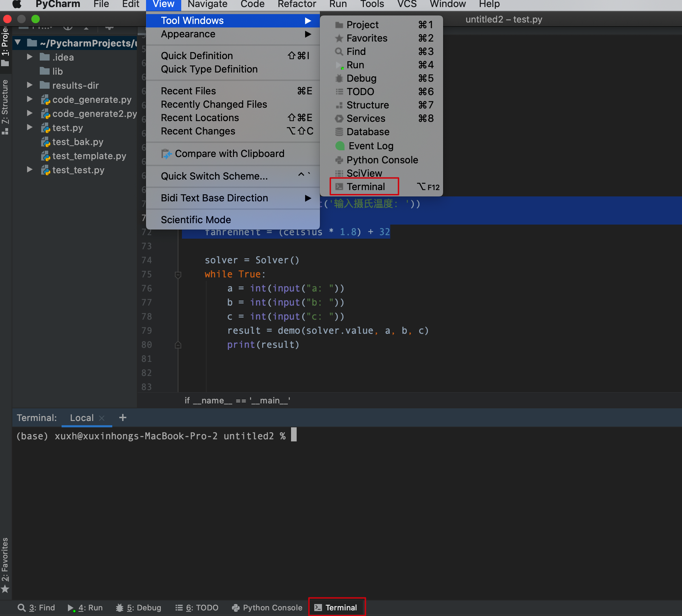Toggle the Favorites side panel tab
Screen dimensions: 682x616
tap(5, 565)
